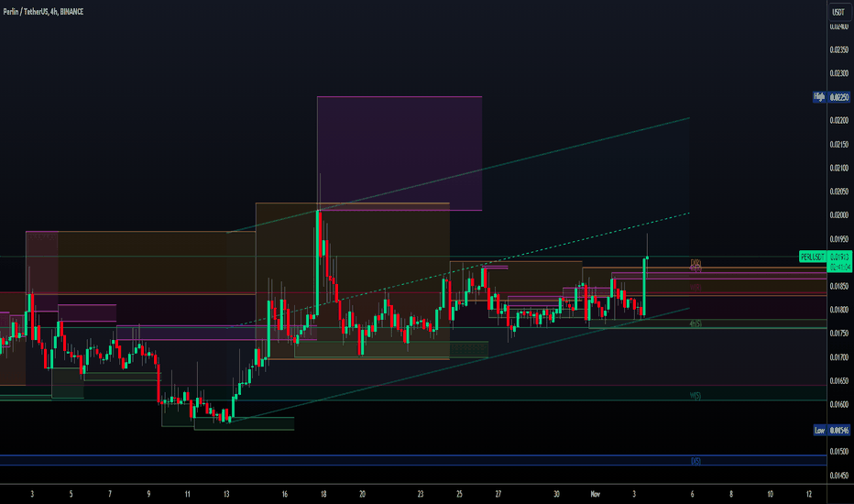This screenshot has width=854, height=504.
Task: Click the 0.01850 price axis label
Action: pos(838,286)
